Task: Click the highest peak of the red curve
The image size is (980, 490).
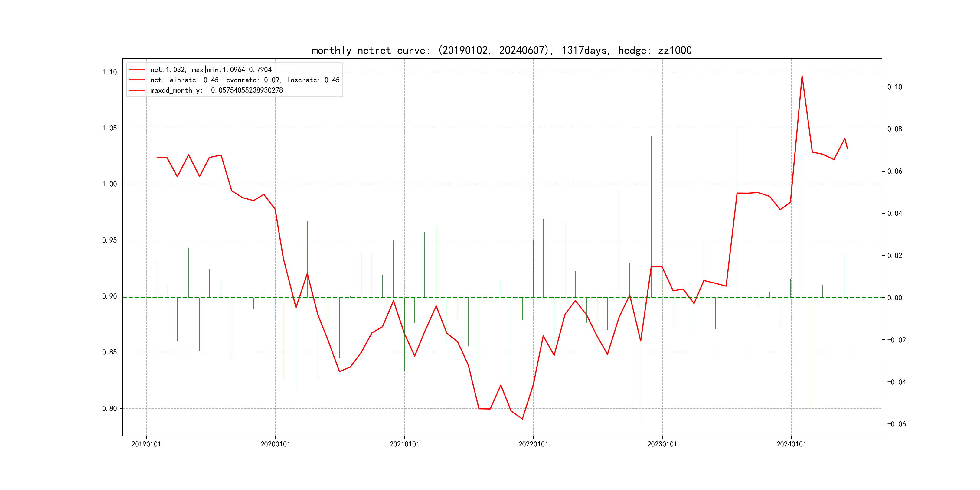Action: (x=802, y=76)
